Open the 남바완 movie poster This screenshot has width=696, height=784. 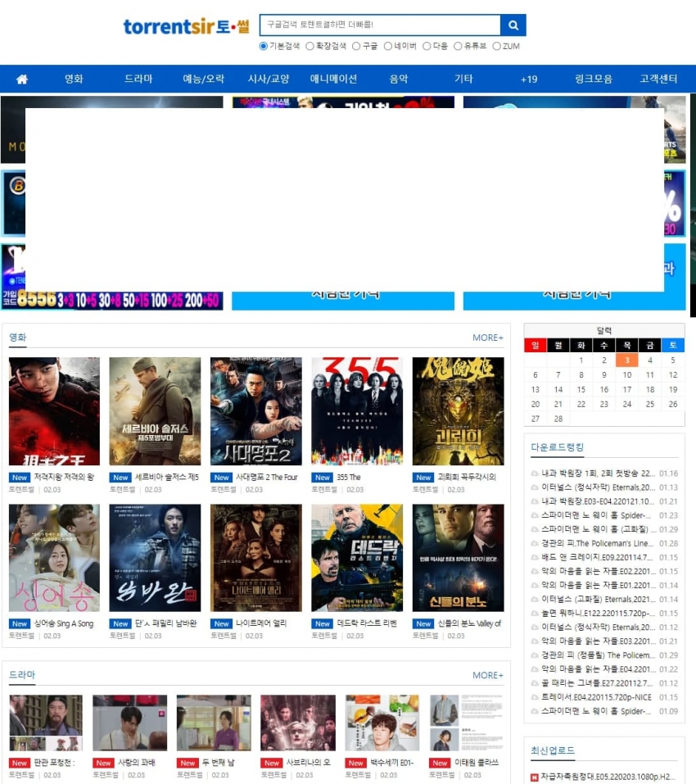pos(155,558)
